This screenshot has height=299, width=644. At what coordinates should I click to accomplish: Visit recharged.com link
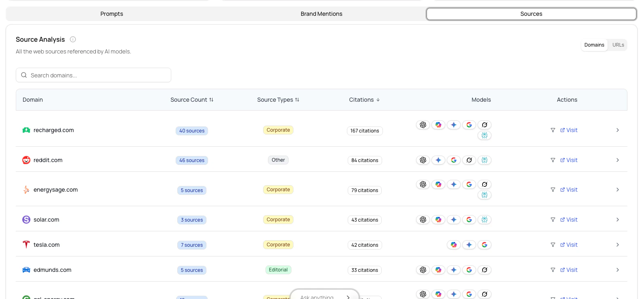pos(569,130)
